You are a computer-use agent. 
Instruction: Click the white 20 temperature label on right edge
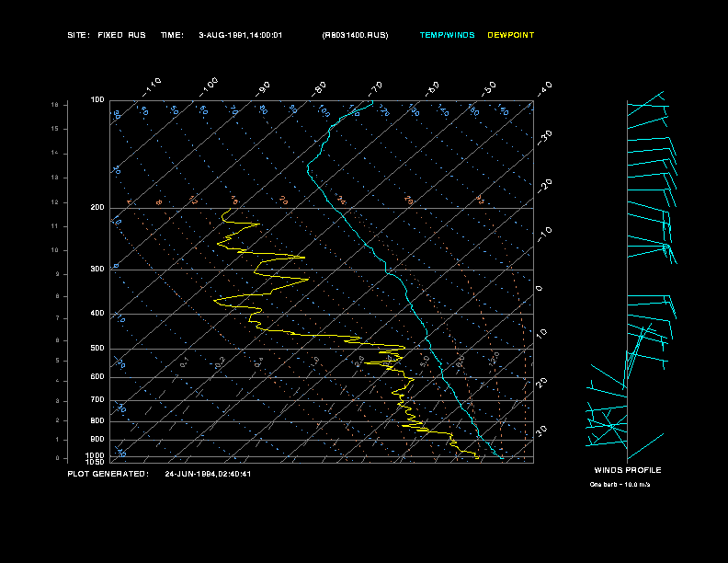point(541,383)
